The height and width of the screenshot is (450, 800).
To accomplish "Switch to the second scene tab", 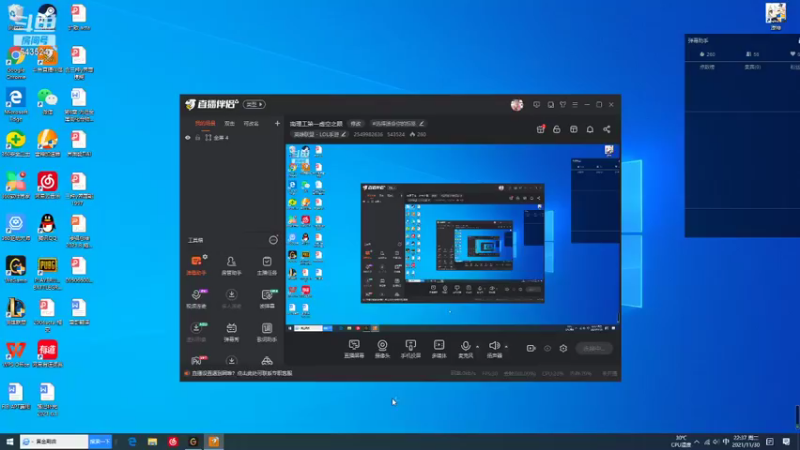I will point(230,123).
